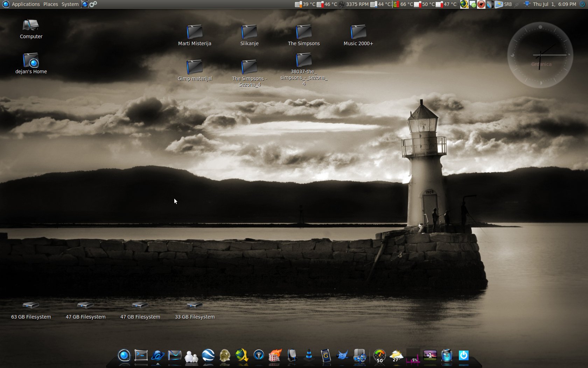Click the blue power button in the dock

pyautogui.click(x=463, y=355)
